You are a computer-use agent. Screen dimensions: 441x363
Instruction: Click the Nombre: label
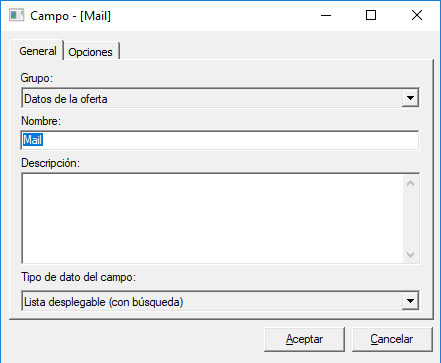41,121
